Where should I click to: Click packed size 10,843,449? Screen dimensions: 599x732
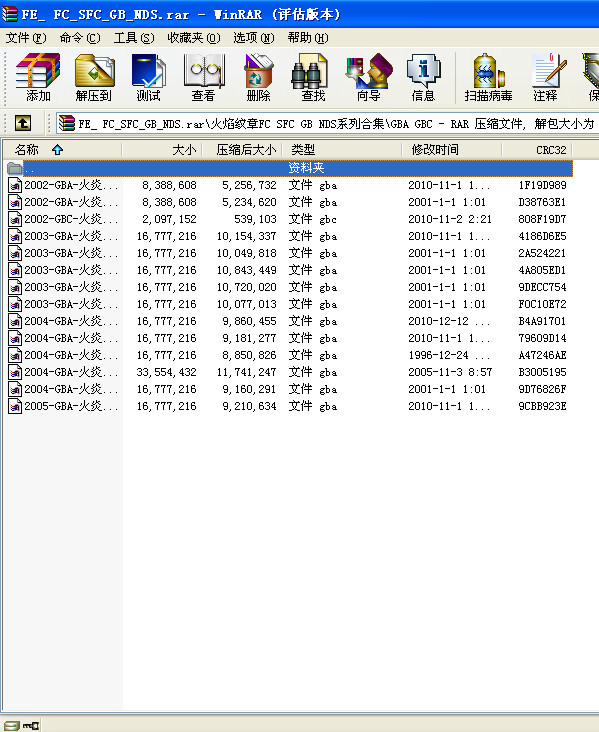(x=247, y=270)
